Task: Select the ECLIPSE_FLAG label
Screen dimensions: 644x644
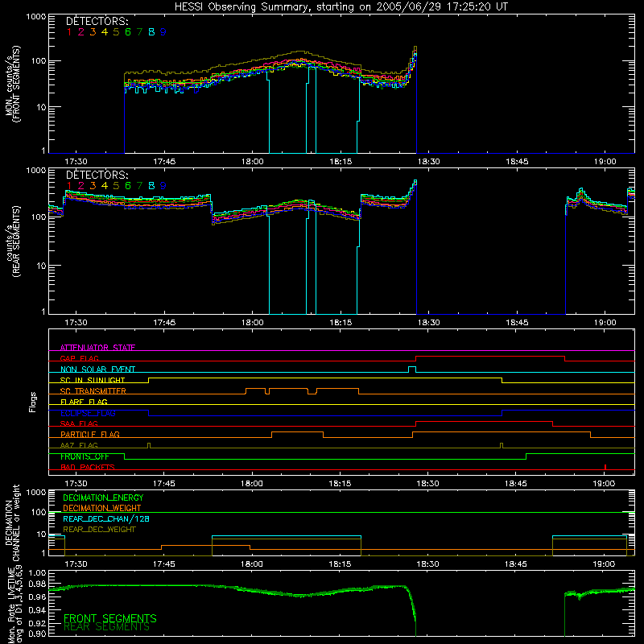Action: coord(88,413)
